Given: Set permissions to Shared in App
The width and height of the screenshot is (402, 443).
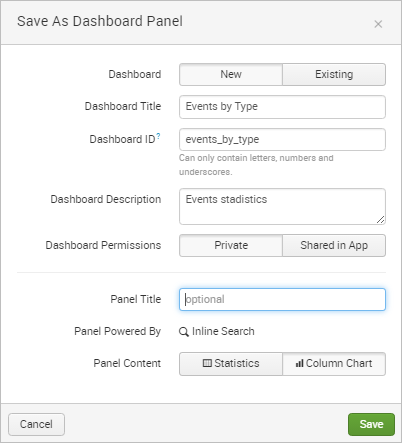Looking at the screenshot, I should [334, 245].
